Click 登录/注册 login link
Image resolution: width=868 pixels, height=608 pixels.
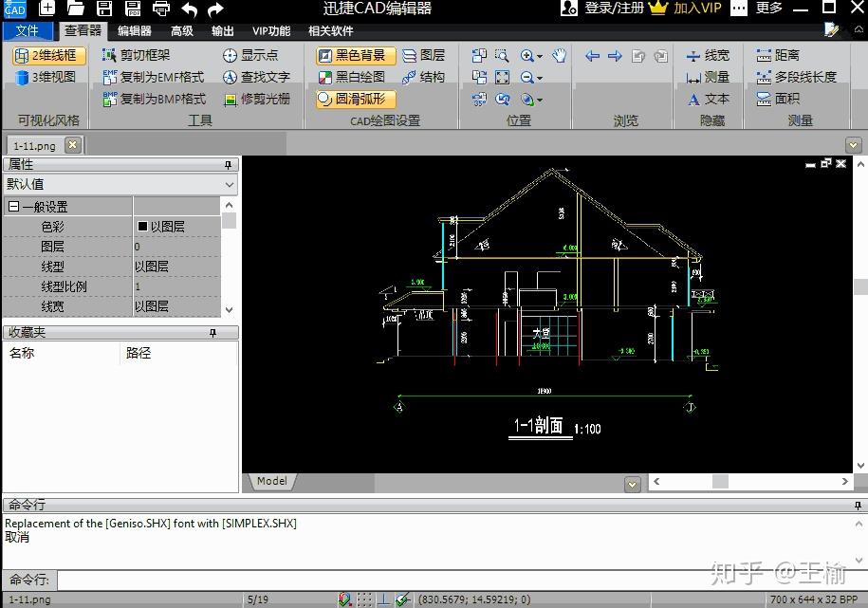603,9
